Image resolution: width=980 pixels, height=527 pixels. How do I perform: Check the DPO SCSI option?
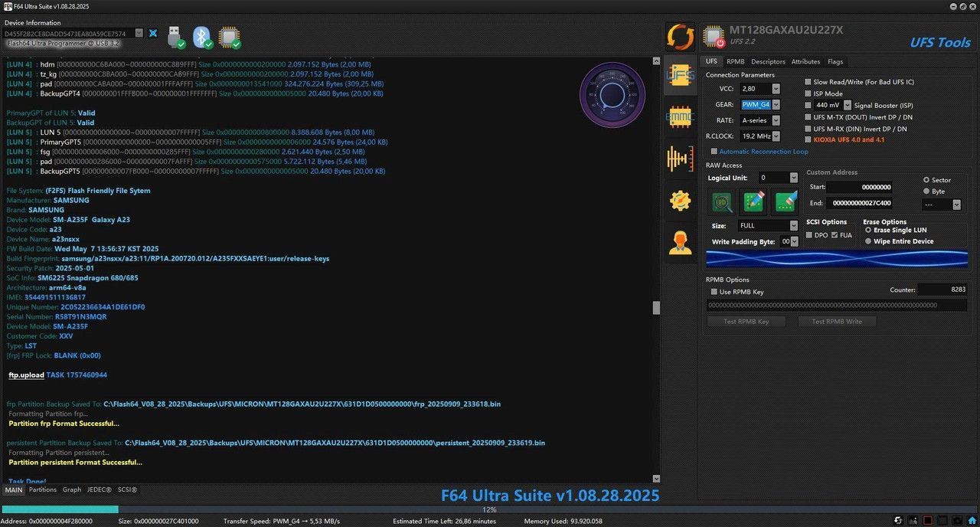[x=810, y=235]
